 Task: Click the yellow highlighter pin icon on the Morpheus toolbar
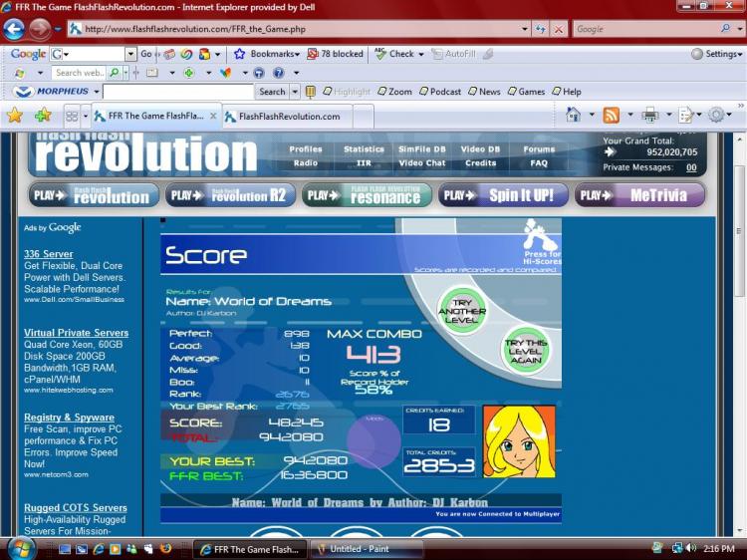click(310, 92)
